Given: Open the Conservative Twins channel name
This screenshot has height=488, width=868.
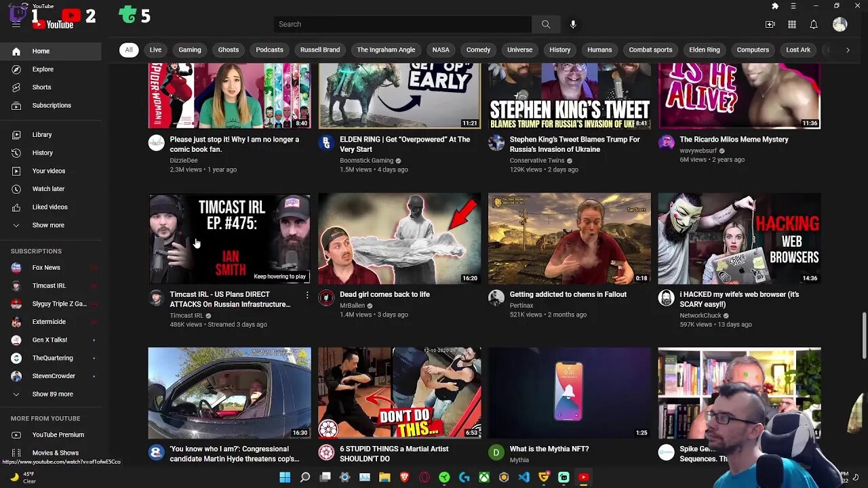Looking at the screenshot, I should point(537,161).
